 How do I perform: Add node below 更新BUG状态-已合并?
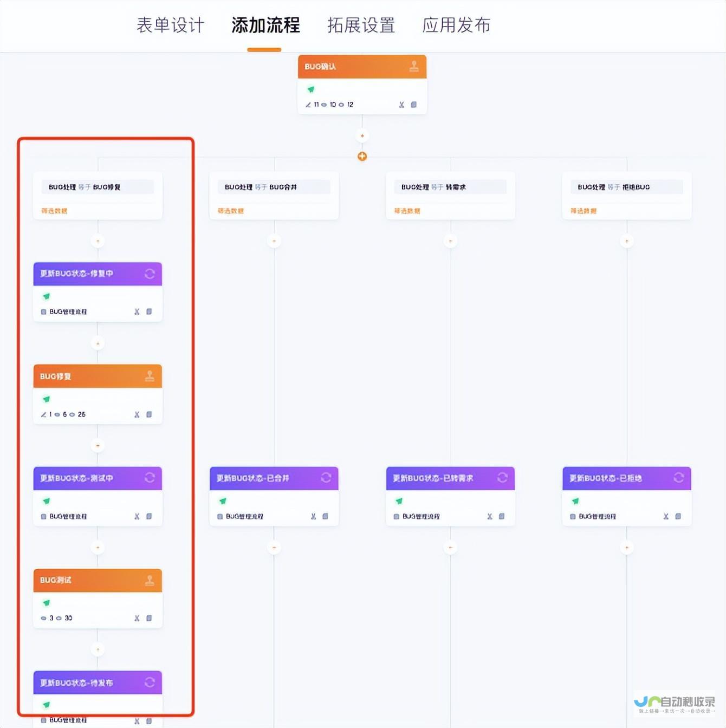pos(274,548)
